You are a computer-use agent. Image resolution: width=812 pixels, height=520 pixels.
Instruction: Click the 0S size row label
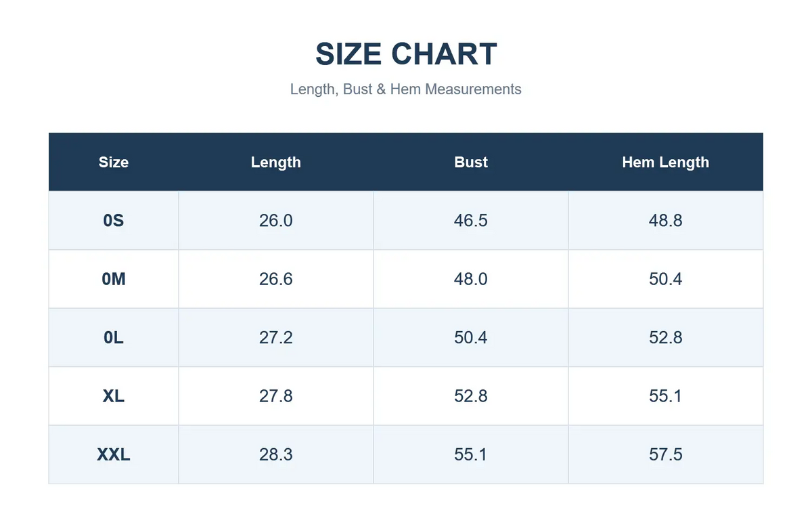(114, 221)
